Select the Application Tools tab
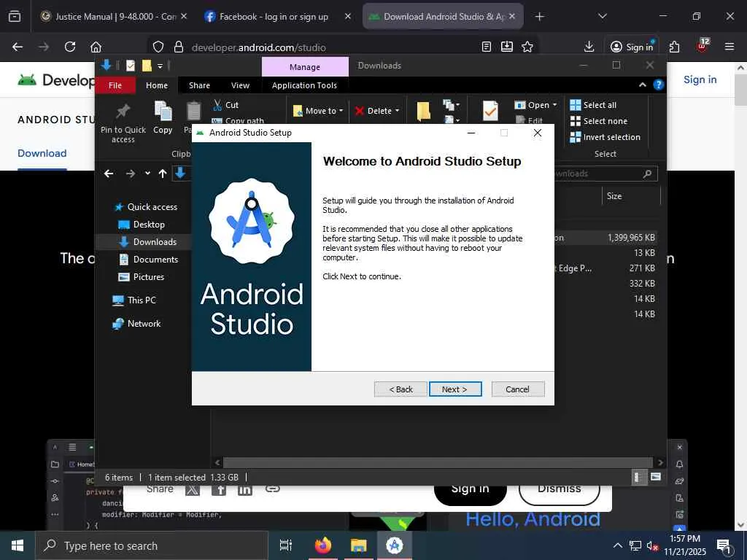747x560 pixels. coord(304,85)
